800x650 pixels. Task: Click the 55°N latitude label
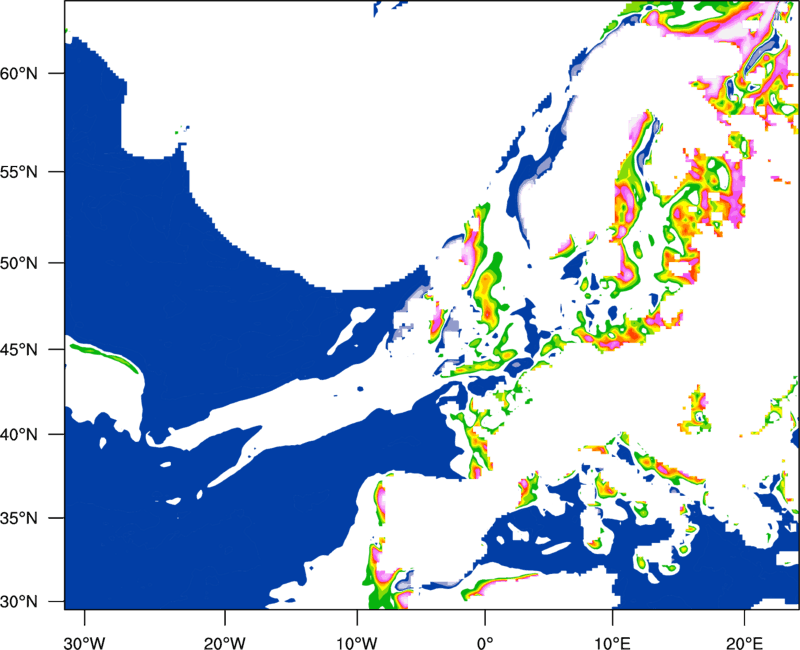[x=19, y=172]
